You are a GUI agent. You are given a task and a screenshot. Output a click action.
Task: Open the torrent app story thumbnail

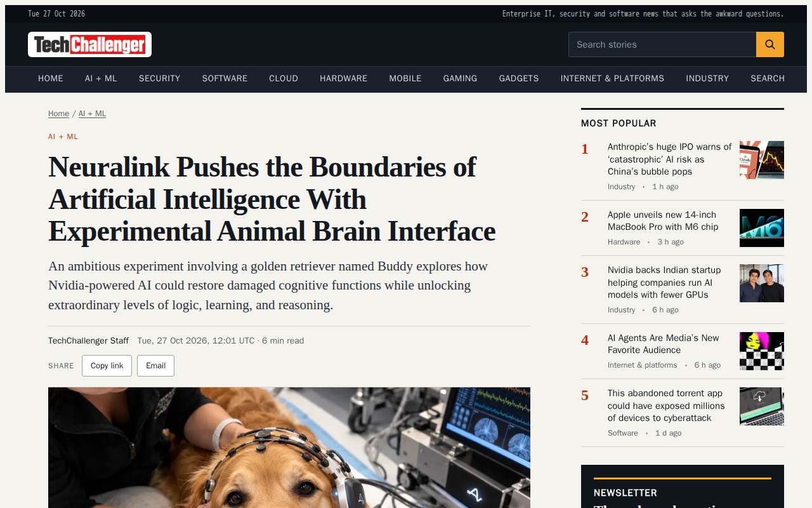762,406
